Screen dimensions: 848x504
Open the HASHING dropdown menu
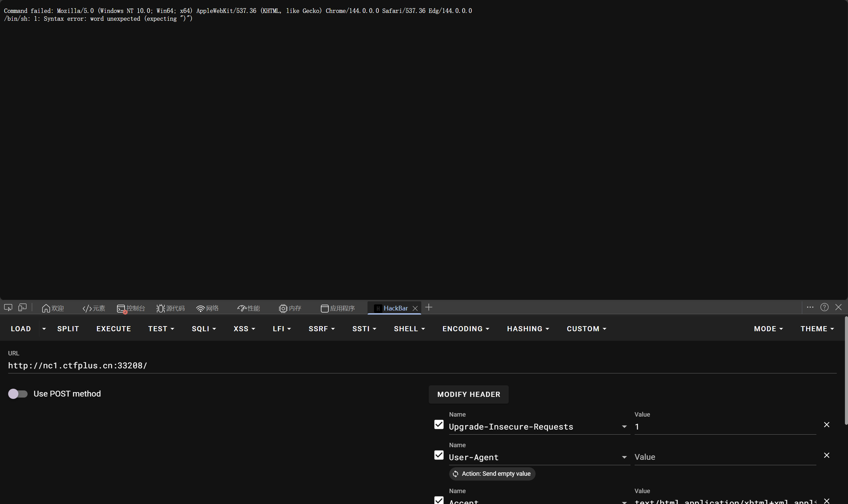[528, 329]
